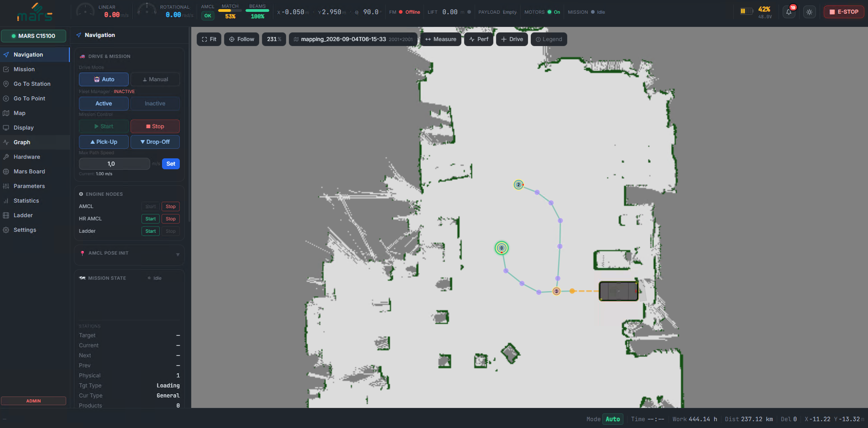Select station node 2 on the map
Image resolution: width=868 pixels, height=428 pixels.
[518, 185]
